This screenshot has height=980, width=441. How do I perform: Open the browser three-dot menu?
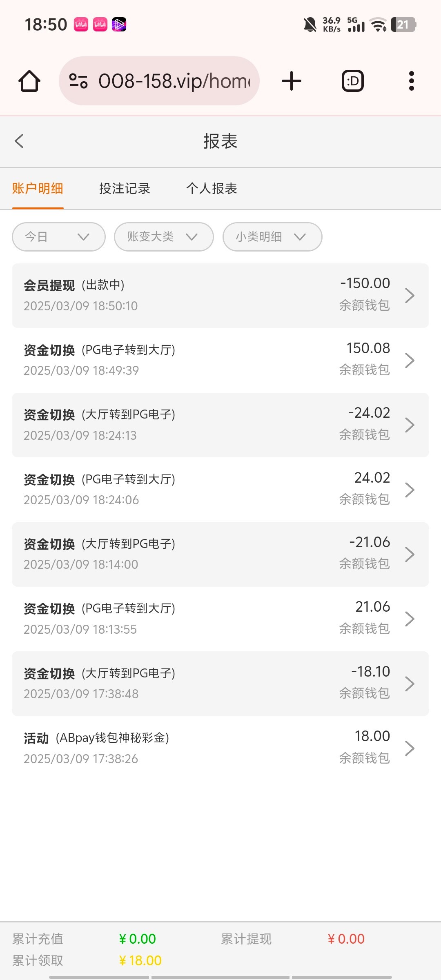click(x=411, y=81)
